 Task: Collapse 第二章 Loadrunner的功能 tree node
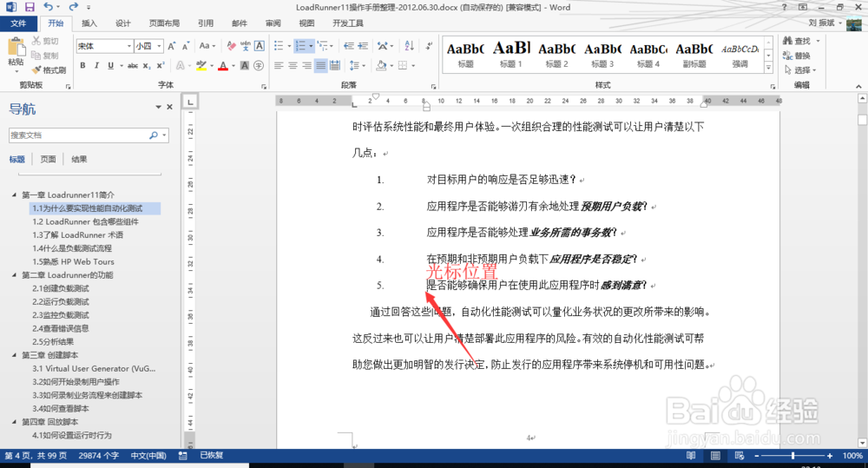click(15, 274)
